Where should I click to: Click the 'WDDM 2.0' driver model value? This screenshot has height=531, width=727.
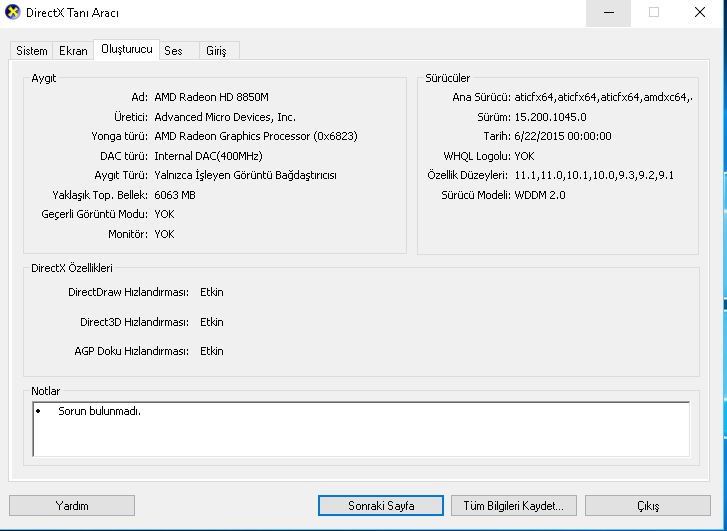tap(540, 195)
